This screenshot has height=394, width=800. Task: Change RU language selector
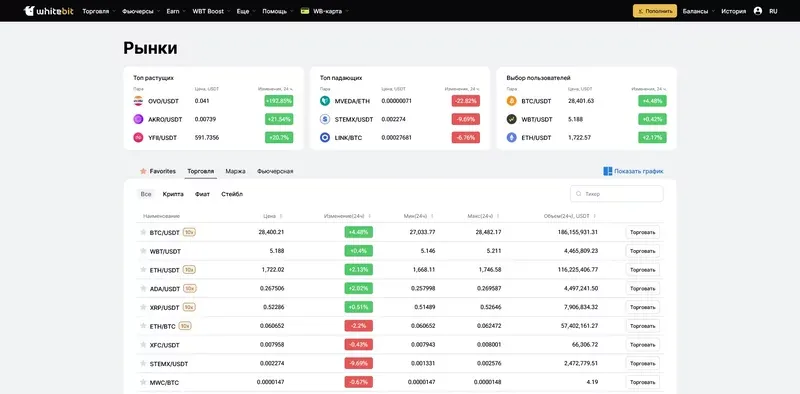pos(773,11)
